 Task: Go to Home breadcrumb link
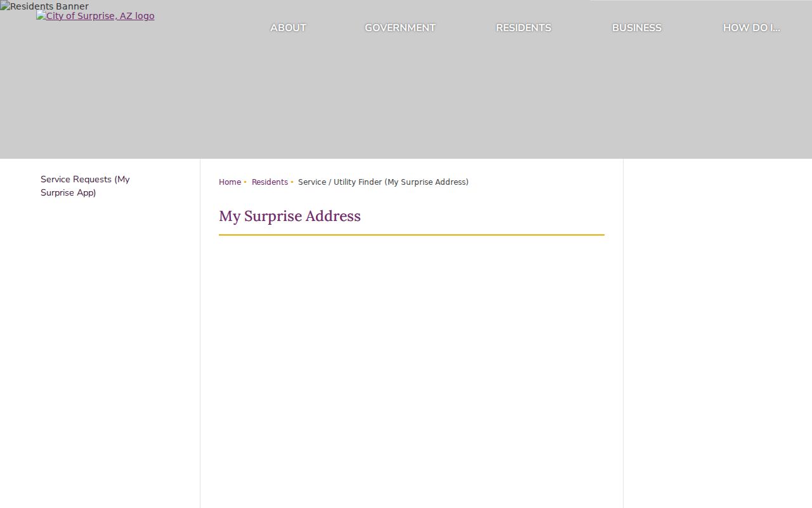click(230, 182)
